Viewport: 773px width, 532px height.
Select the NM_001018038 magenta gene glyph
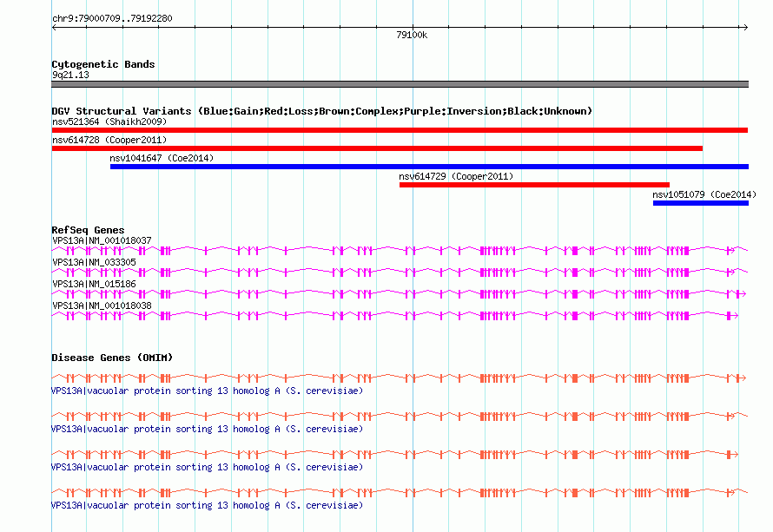coord(395,316)
